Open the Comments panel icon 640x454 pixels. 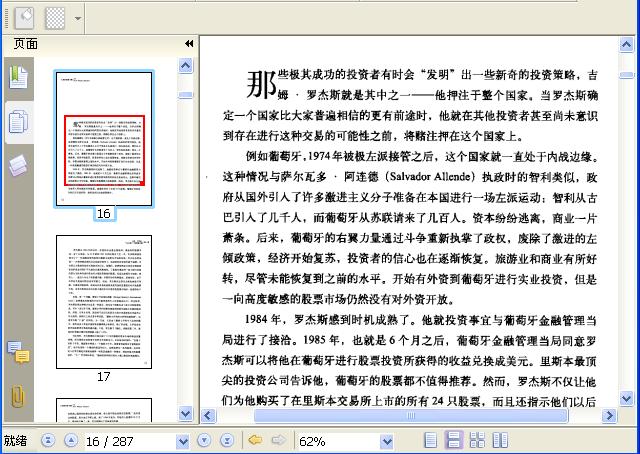[x=17, y=352]
